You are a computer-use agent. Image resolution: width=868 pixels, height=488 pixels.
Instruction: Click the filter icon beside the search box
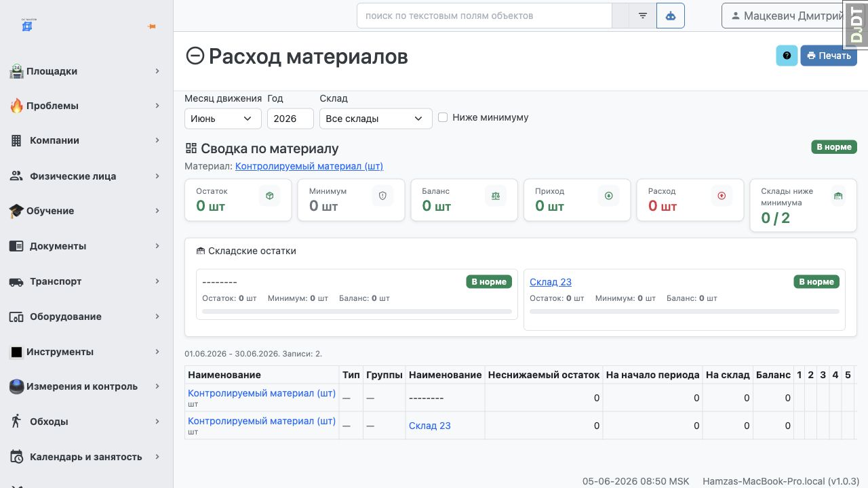(643, 16)
